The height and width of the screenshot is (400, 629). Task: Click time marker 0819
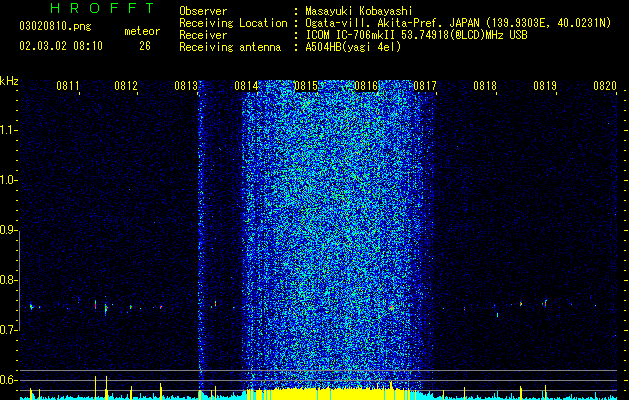[545, 86]
